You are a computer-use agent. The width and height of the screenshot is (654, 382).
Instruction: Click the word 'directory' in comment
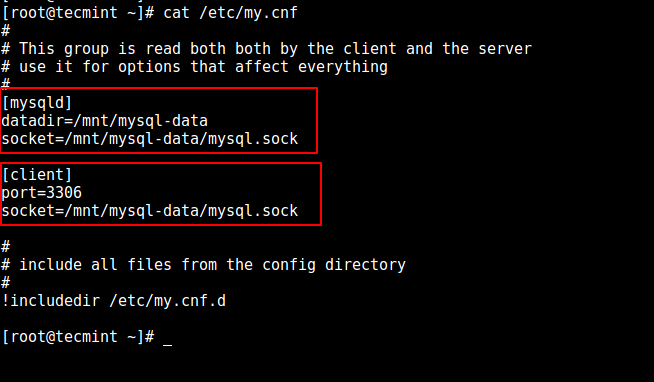pos(365,265)
